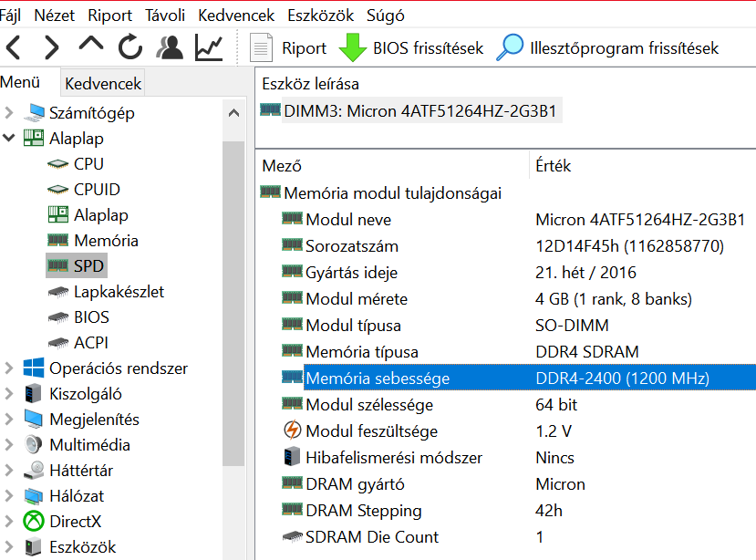The width and height of the screenshot is (756, 560).
Task: Click the green BIOS frissítések download arrow
Action: pyautogui.click(x=352, y=47)
